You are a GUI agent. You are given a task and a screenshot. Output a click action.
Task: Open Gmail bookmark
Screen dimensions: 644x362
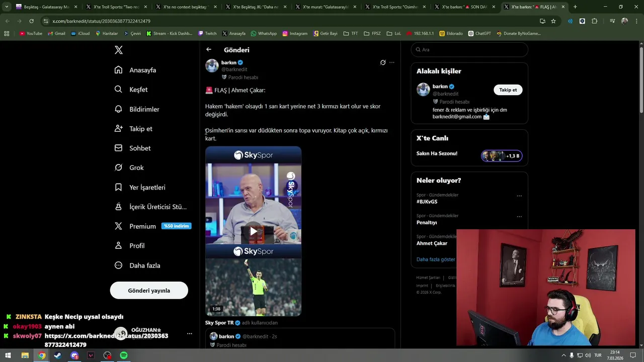coord(56,34)
